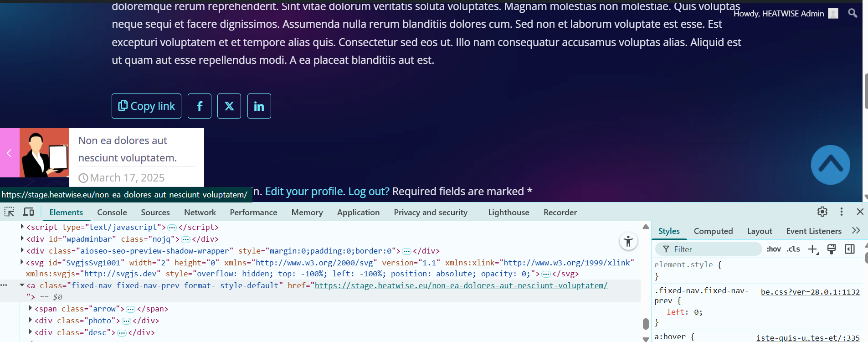The image size is (868, 342).
Task: Click the scroll-to-top arrow circle
Action: click(x=830, y=165)
